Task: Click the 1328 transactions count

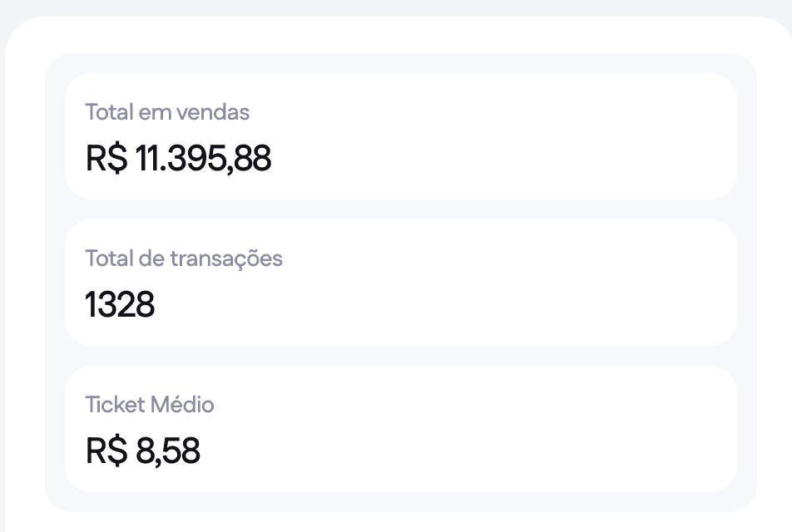Action: (120, 305)
